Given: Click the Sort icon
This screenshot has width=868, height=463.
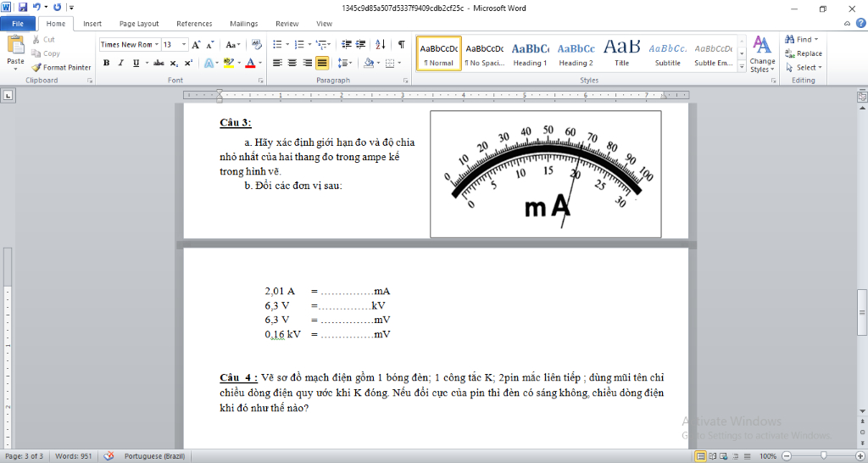Looking at the screenshot, I should [381, 45].
